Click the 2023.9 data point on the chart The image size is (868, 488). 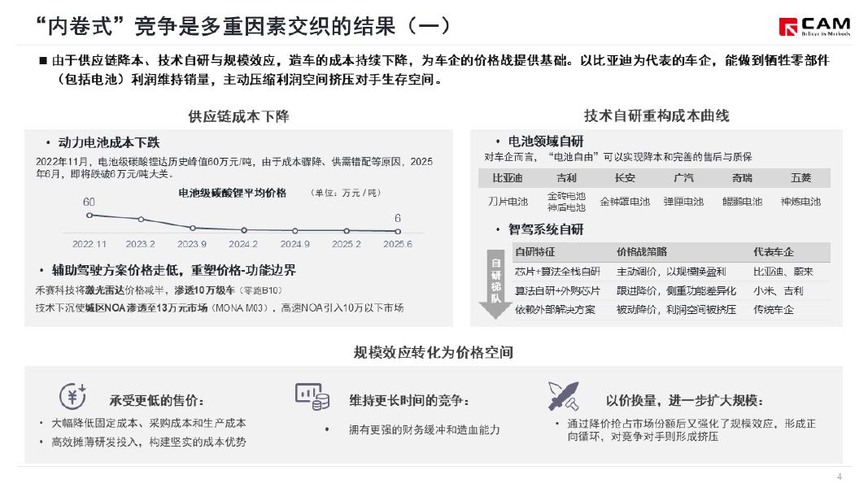(x=192, y=228)
